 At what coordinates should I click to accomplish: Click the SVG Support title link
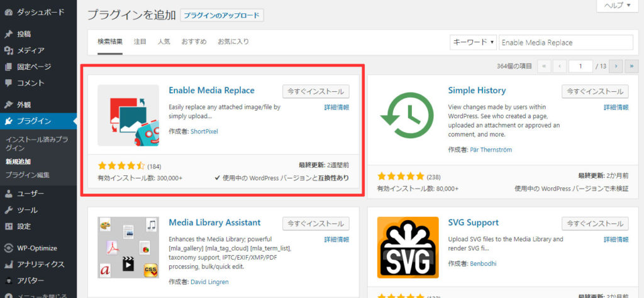coord(473,223)
